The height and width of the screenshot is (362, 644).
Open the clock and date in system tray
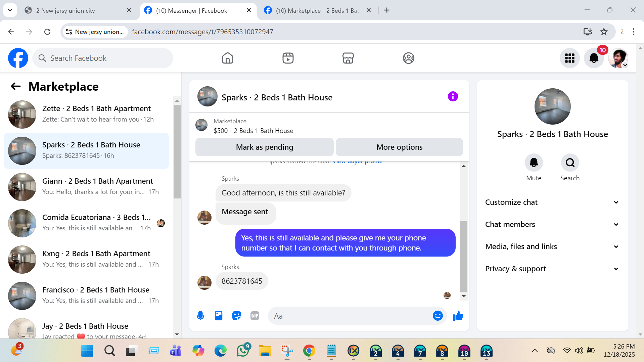coord(619,351)
